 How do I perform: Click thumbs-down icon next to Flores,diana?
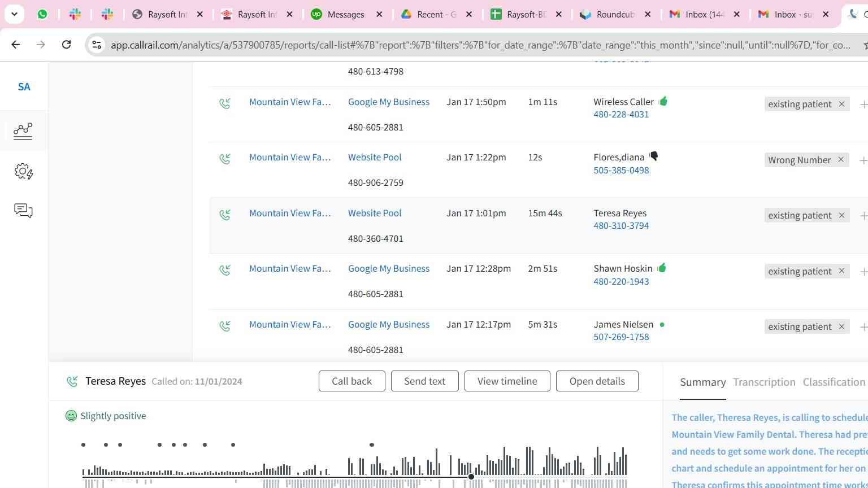[x=653, y=156]
